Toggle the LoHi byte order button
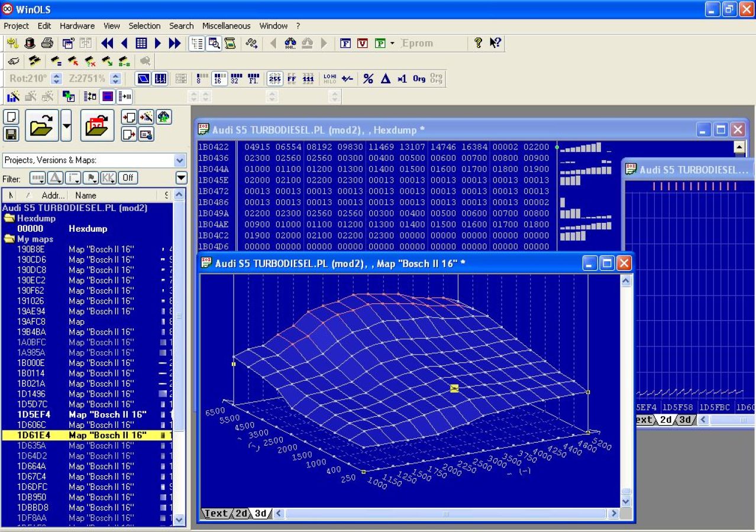 click(x=329, y=79)
